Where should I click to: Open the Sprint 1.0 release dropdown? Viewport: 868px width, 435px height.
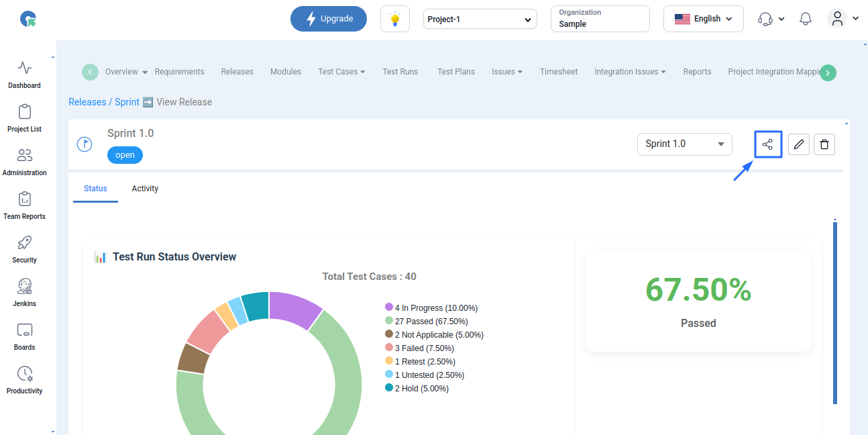coord(684,144)
